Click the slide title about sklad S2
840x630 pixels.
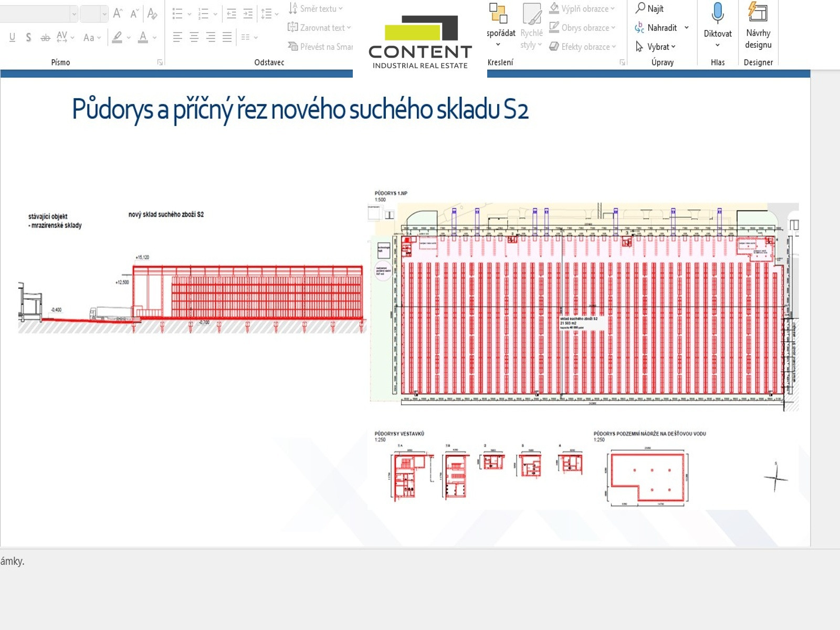pos(300,109)
